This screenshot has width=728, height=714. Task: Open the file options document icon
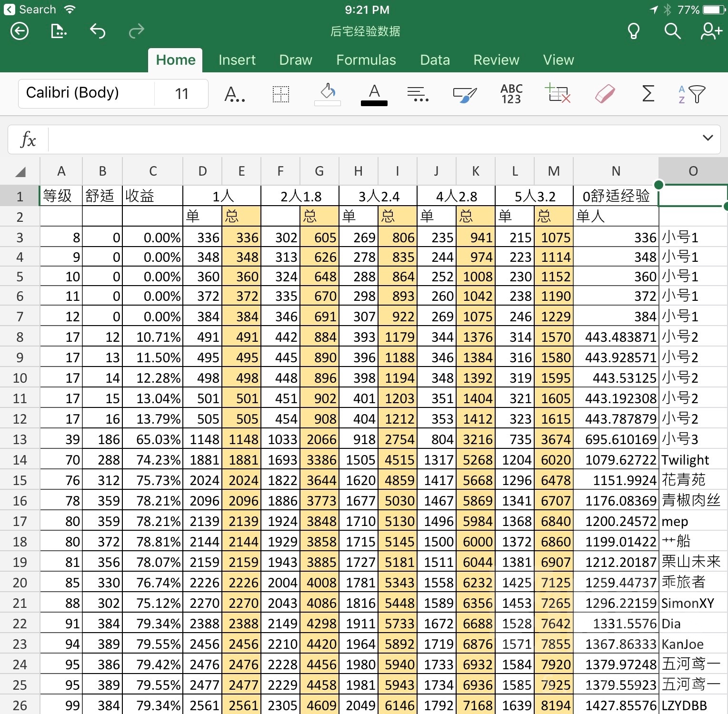(x=58, y=31)
